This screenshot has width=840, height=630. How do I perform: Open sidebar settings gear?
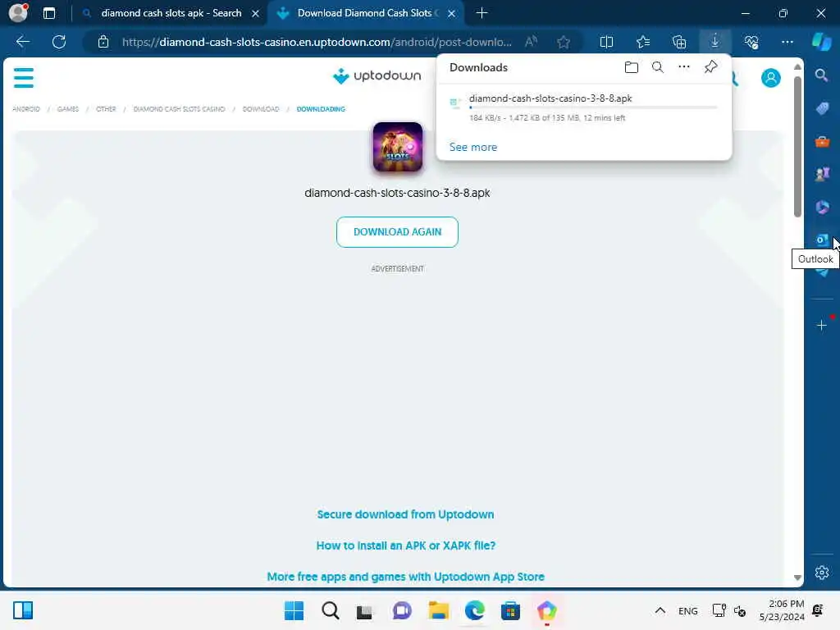click(x=822, y=573)
